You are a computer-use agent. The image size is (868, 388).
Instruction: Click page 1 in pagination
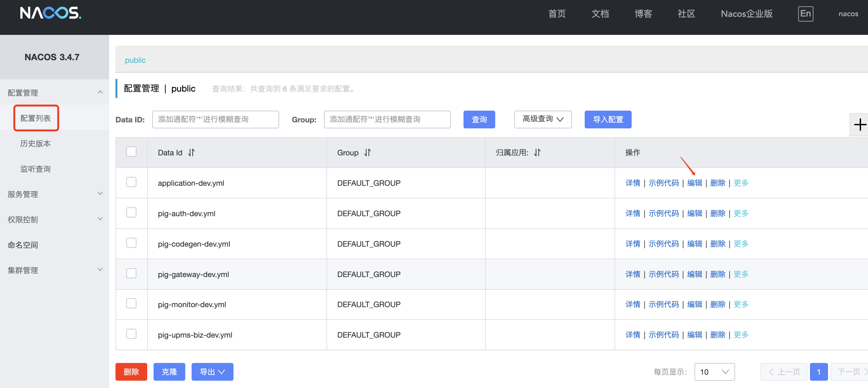tap(819, 372)
